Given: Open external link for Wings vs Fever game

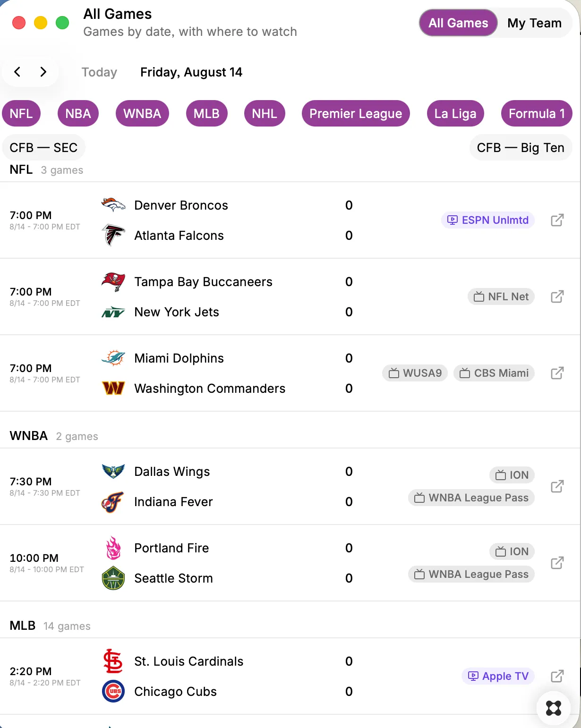Looking at the screenshot, I should point(557,486).
